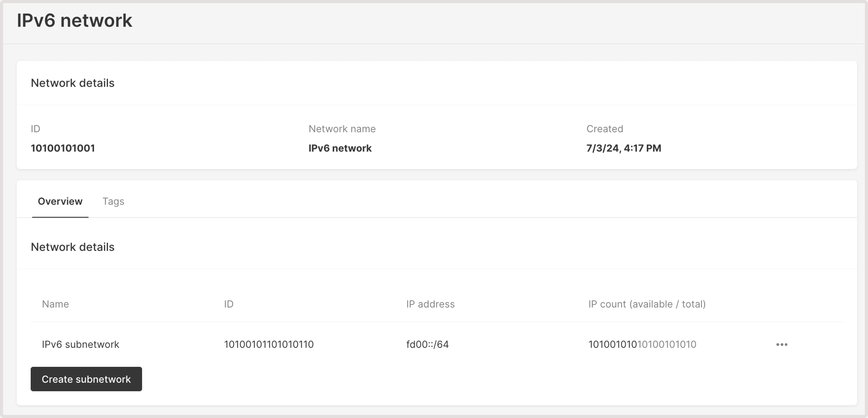Click the ID column header
Screen dimensions: 868x418
229,304
